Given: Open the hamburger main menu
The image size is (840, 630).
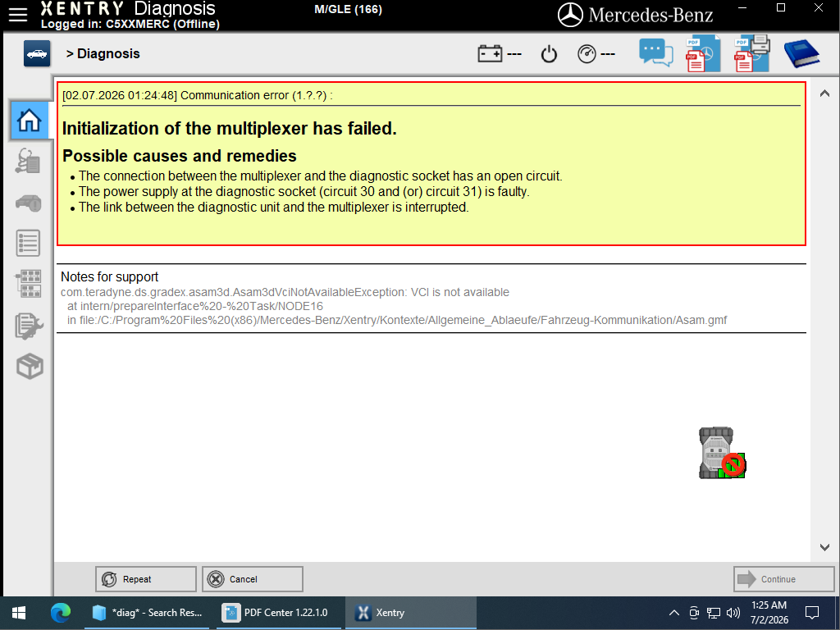Looking at the screenshot, I should tap(18, 15).
